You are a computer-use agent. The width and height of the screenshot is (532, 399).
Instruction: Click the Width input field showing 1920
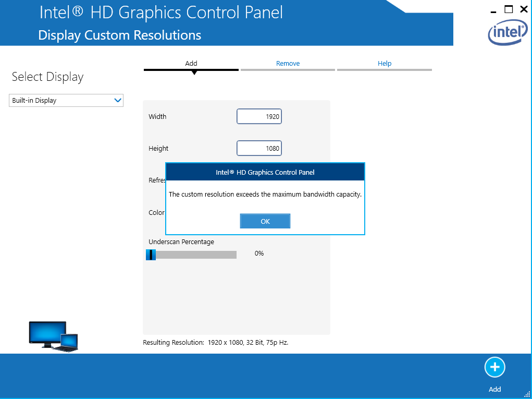259,116
